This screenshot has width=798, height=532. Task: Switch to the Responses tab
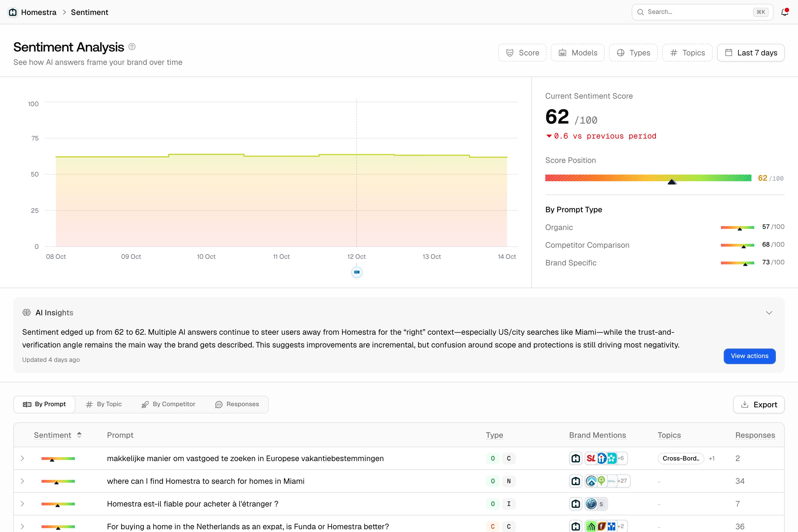click(237, 404)
